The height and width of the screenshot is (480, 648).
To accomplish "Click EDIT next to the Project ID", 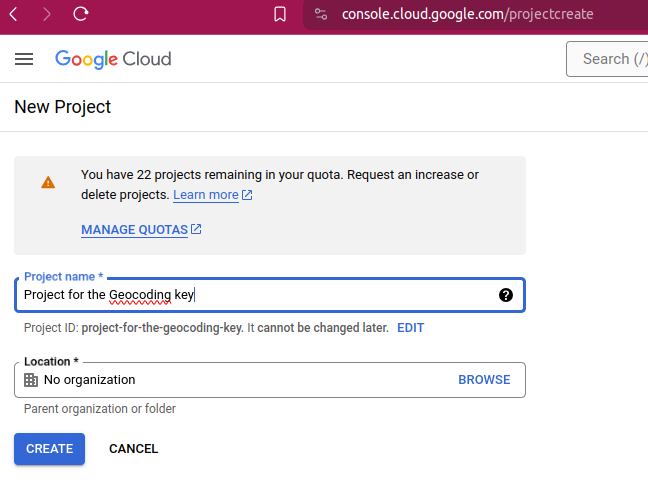I will point(410,328).
